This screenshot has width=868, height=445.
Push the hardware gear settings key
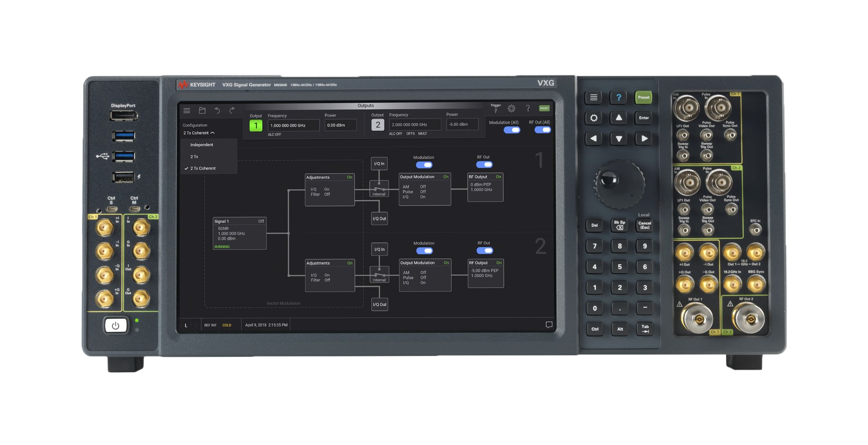[594, 118]
